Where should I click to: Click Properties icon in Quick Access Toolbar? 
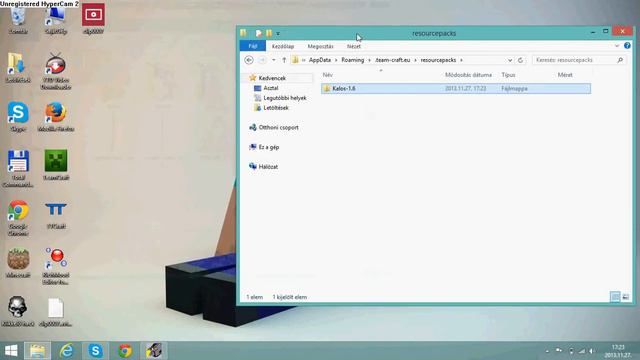pos(258,33)
